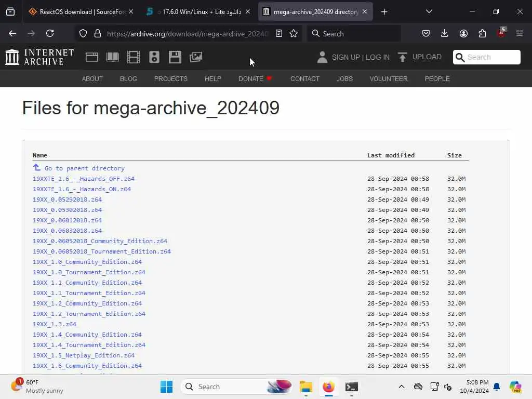Open the taskbar clock showing 5:08 PM
This screenshot has height=399, width=532.
[x=474, y=387]
